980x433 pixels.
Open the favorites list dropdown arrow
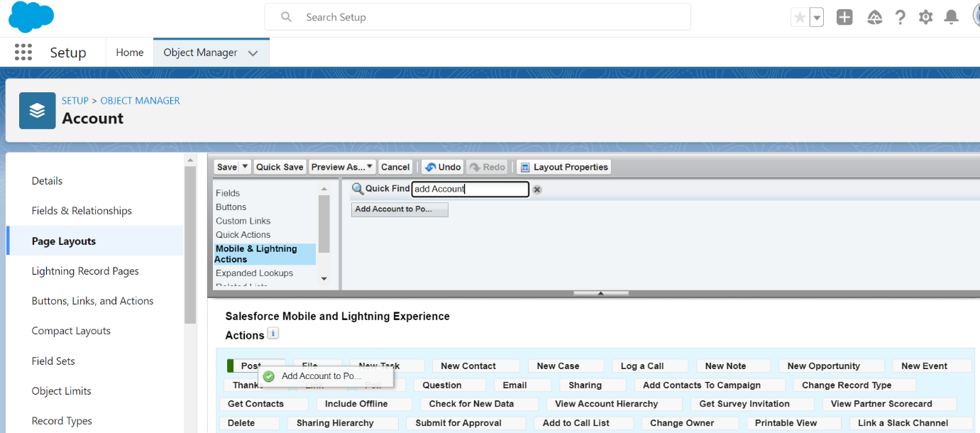pos(817,18)
